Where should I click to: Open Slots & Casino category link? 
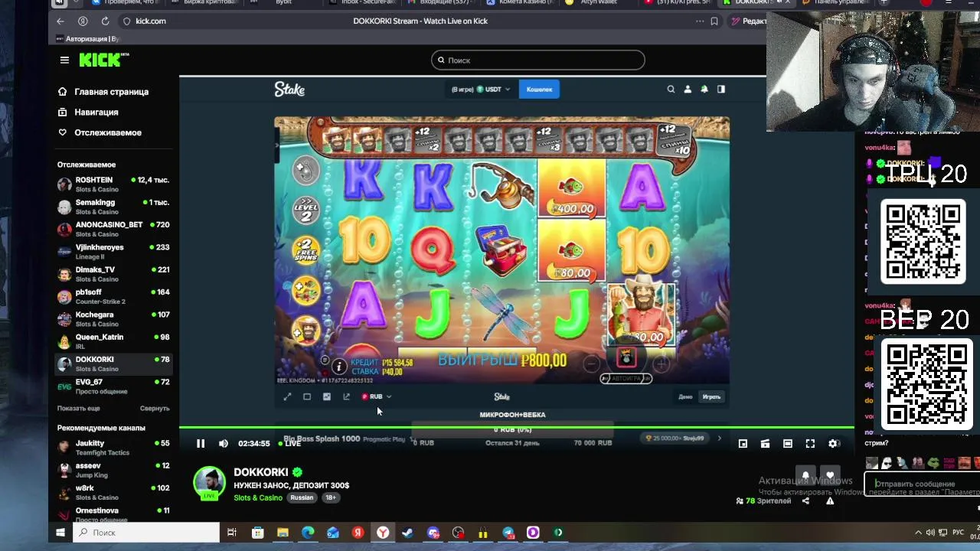click(258, 497)
